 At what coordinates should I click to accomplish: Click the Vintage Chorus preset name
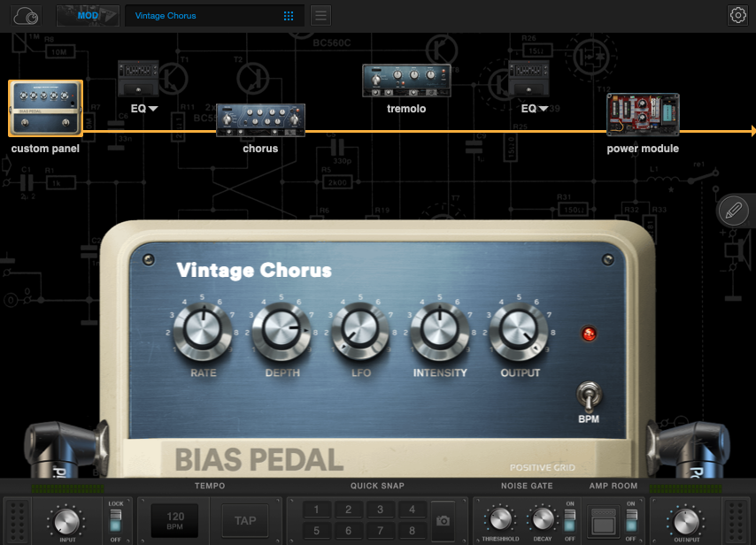point(166,16)
